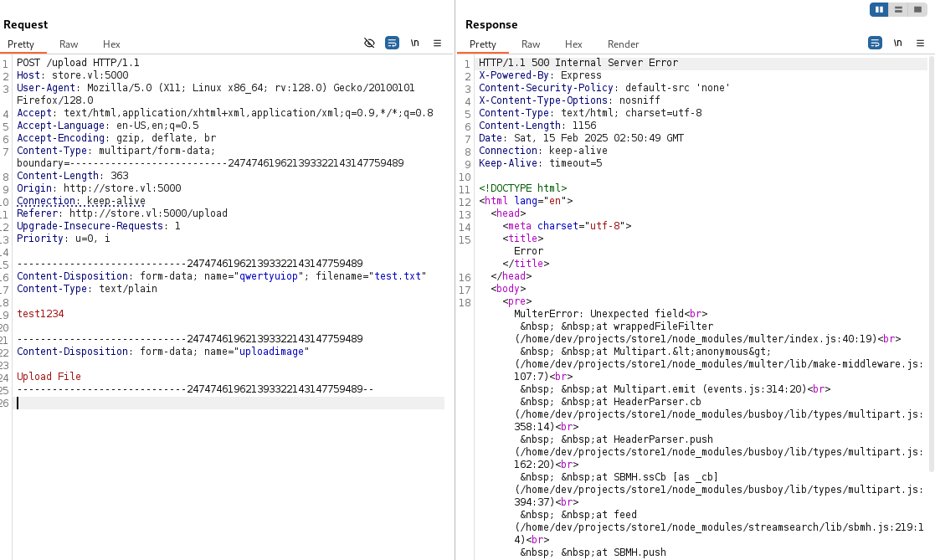The width and height of the screenshot is (935, 560).
Task: Click the "X-Powered-By: Express" response header
Action: [x=540, y=75]
